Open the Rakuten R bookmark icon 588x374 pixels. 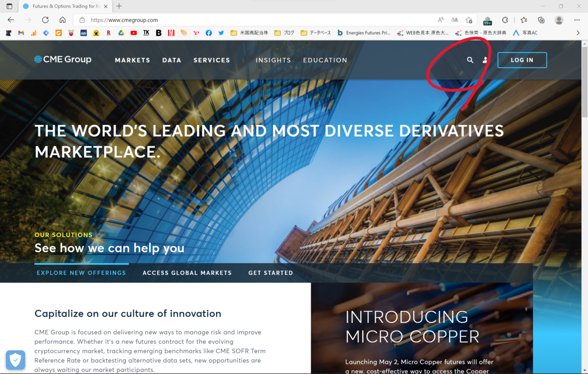(x=109, y=33)
